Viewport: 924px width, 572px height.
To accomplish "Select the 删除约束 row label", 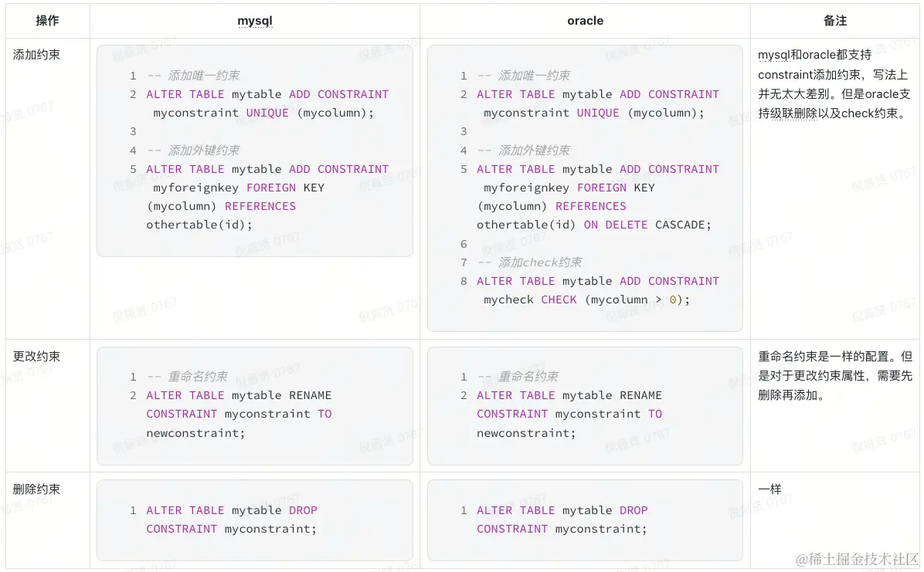I will [x=36, y=489].
